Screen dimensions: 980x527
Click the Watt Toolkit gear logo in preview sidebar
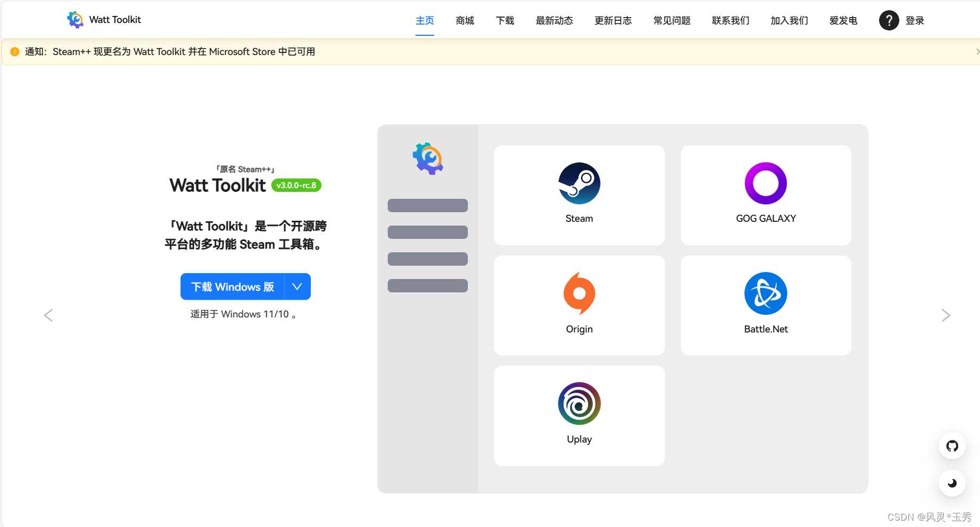(x=428, y=158)
